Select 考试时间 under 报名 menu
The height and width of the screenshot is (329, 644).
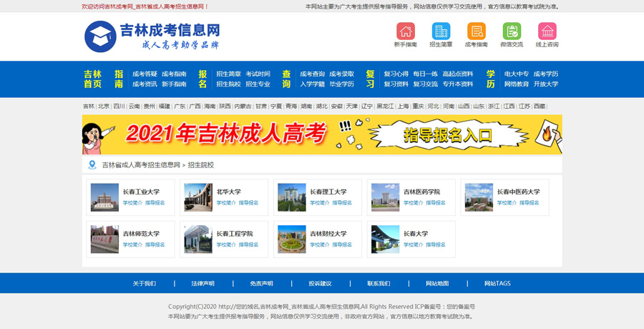click(x=258, y=74)
